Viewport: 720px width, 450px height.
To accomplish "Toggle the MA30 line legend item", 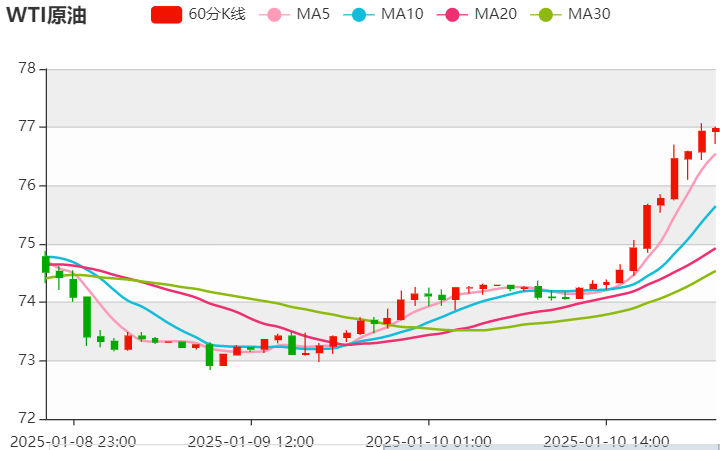I will [570, 14].
